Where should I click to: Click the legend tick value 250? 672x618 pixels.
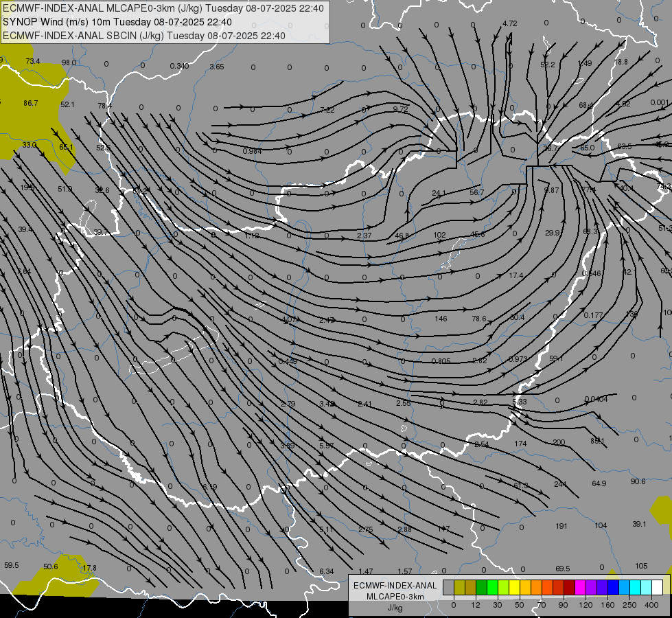[629, 605]
